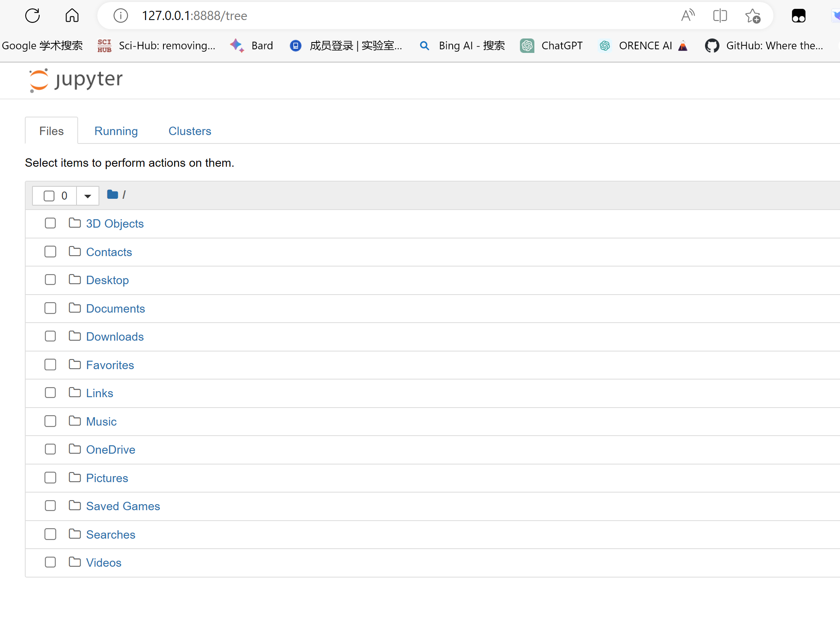This screenshot has width=840, height=620.
Task: Add page to favorites star icon
Action: (752, 16)
